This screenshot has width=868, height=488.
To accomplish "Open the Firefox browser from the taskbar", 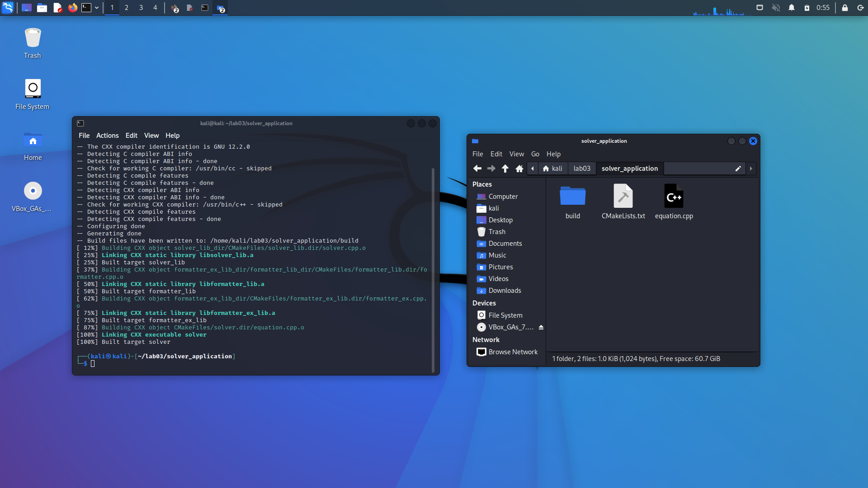I will click(x=73, y=8).
